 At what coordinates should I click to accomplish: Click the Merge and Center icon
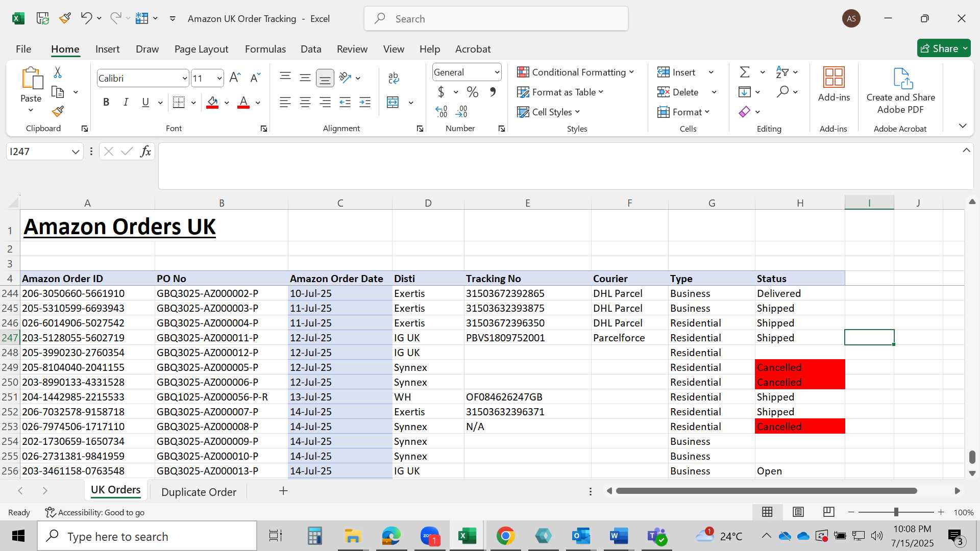(393, 103)
